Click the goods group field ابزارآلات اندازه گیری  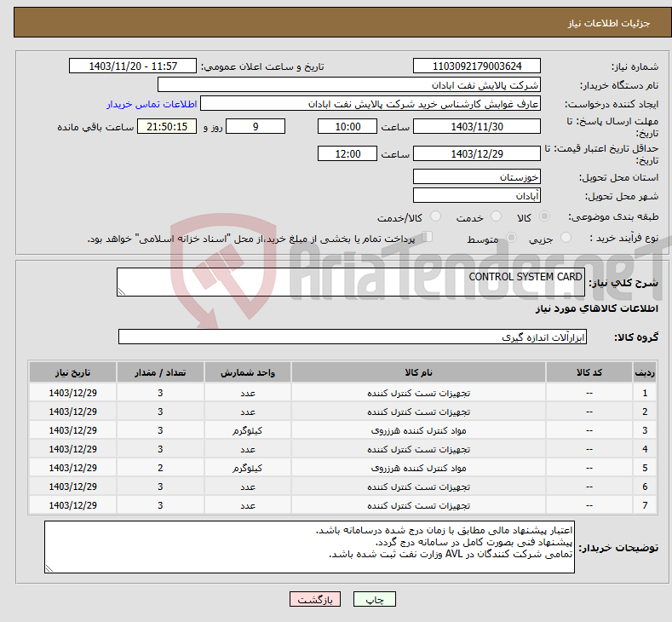[353, 337]
